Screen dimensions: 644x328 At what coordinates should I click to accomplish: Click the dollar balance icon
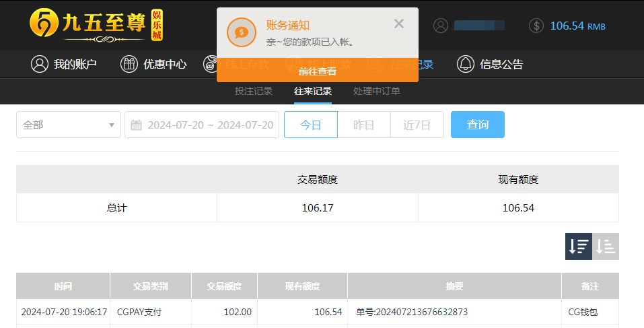click(x=536, y=26)
